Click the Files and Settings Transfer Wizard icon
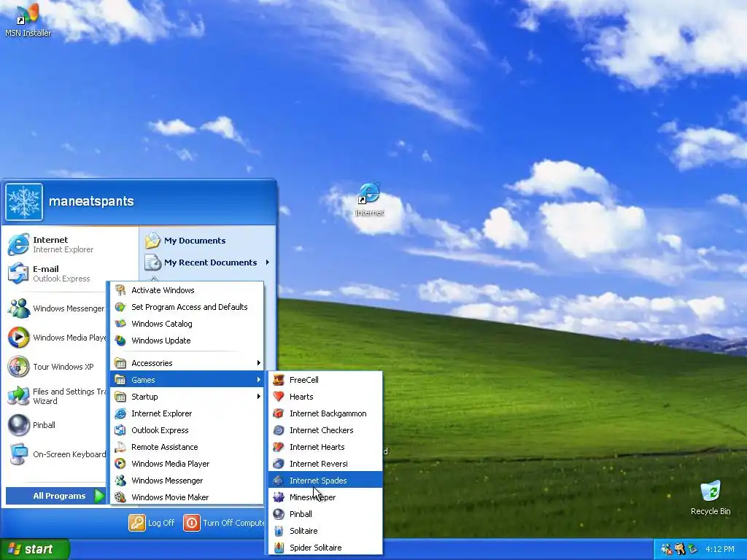The image size is (747, 560). [18, 396]
